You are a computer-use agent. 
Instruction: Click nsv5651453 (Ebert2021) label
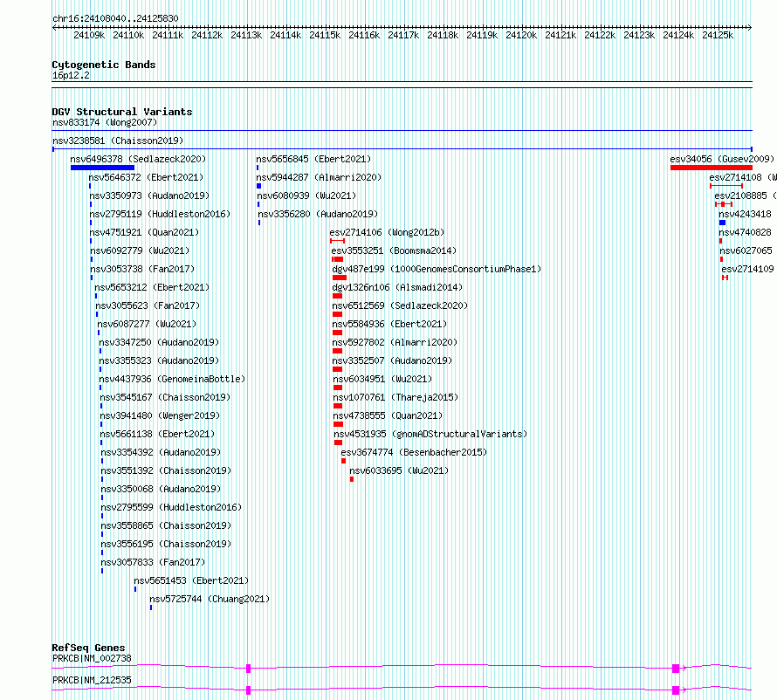(x=191, y=580)
